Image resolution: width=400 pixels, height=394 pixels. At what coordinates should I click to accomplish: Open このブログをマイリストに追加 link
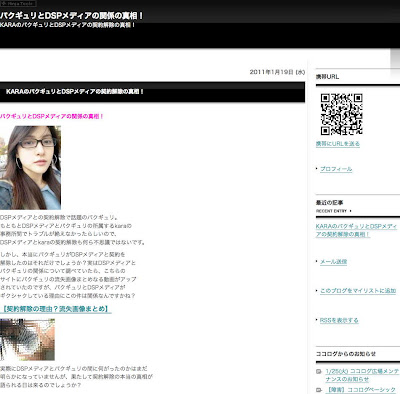pyautogui.click(x=358, y=291)
